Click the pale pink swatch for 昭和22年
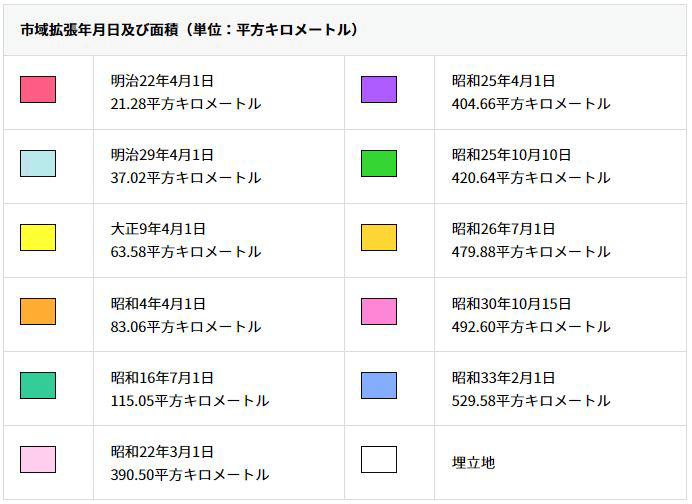 pos(38,460)
